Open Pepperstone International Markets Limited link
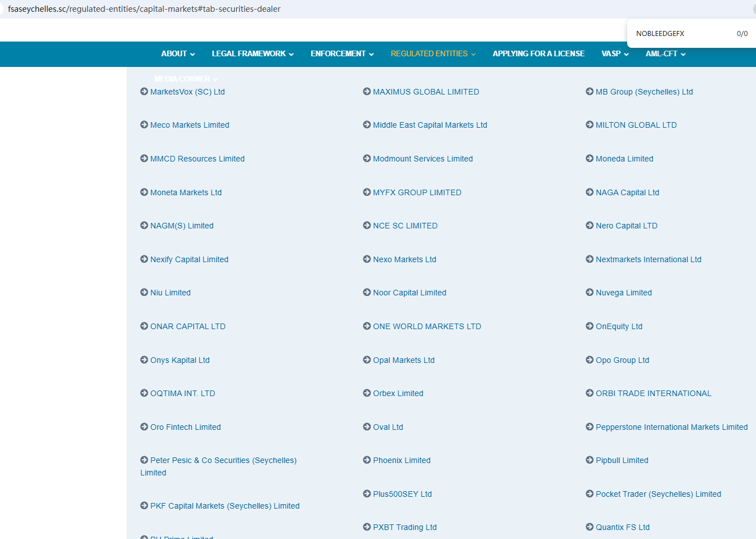Screen dimensions: 756x539 [x=672, y=427]
